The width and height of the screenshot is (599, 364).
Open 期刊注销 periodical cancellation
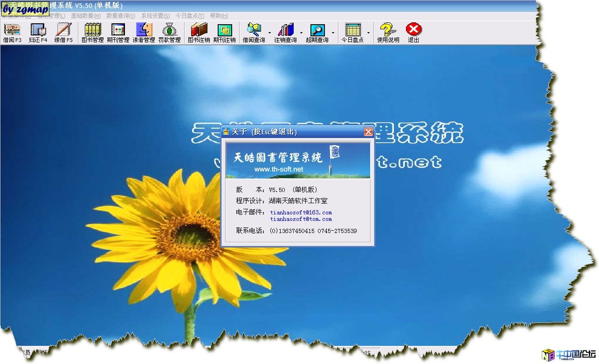(x=224, y=33)
